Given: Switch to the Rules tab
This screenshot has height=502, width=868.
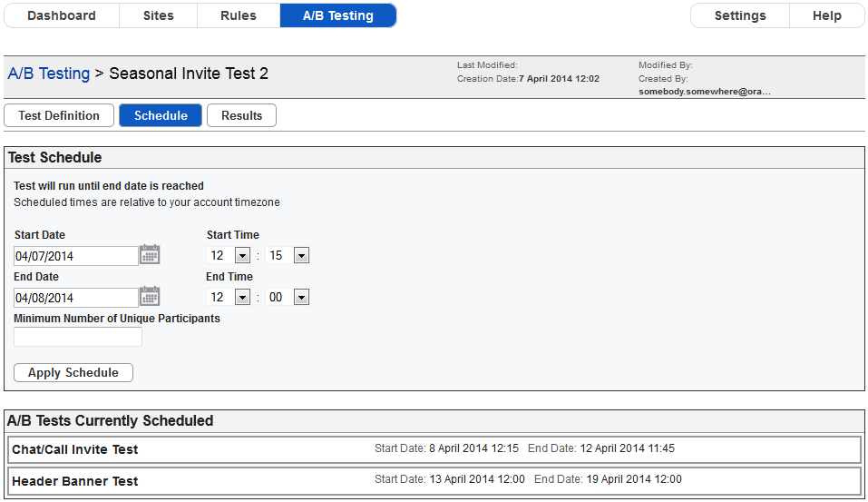Looking at the screenshot, I should click(x=239, y=15).
